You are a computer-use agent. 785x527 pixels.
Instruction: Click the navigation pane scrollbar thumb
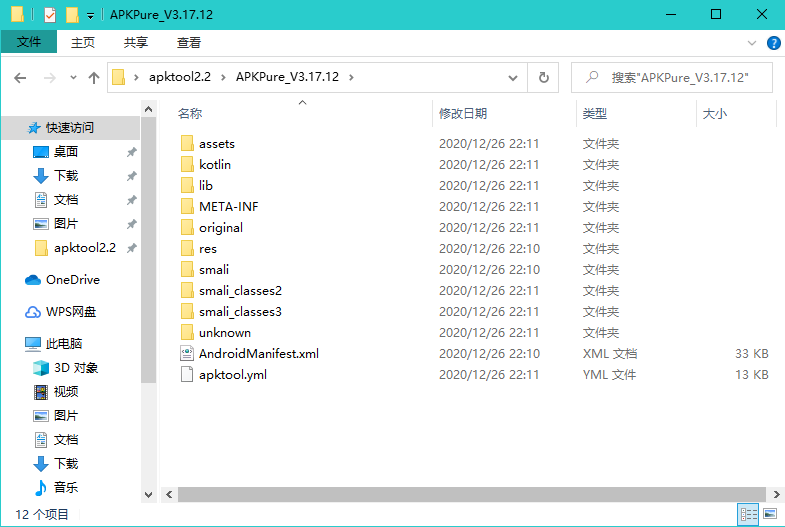point(148,250)
